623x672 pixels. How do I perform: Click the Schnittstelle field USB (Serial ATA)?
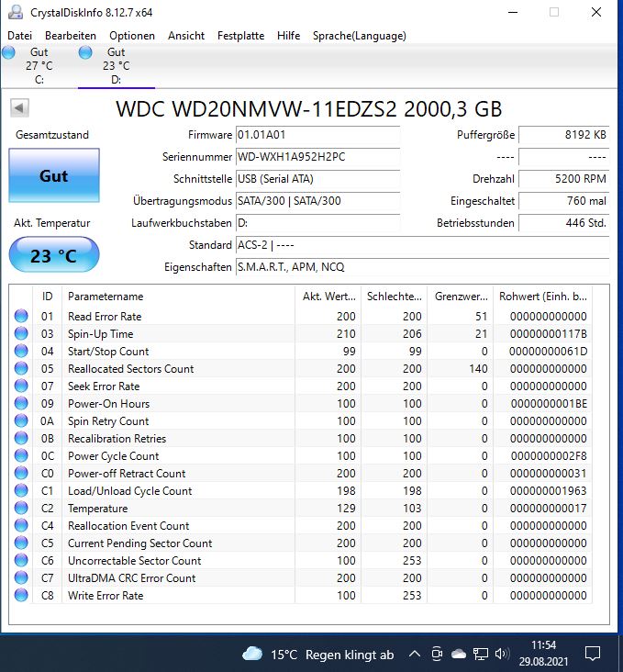318,179
